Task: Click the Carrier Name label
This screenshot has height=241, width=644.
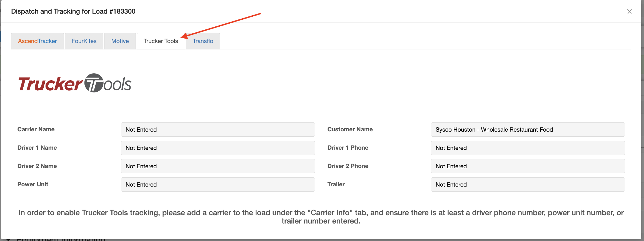Action: [36, 129]
